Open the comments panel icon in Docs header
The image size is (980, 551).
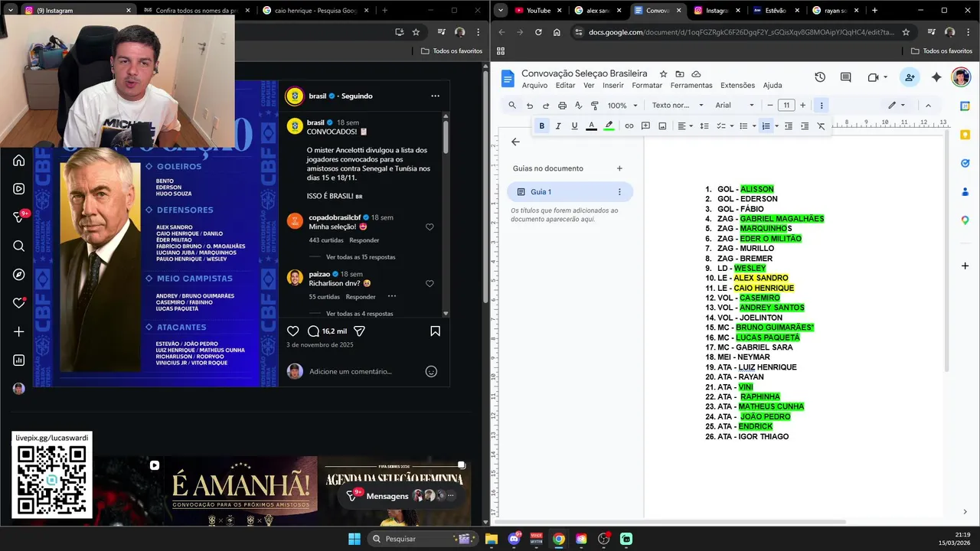point(846,77)
